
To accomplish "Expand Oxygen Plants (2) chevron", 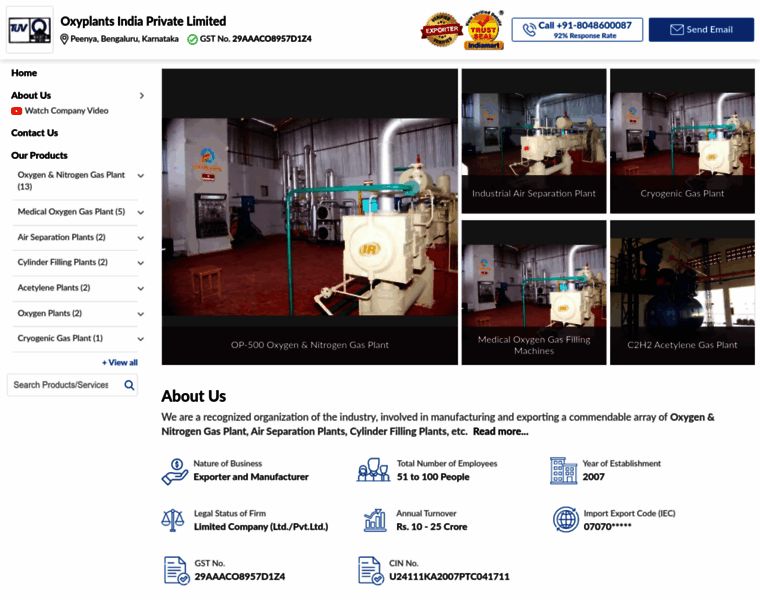I will pos(141,314).
